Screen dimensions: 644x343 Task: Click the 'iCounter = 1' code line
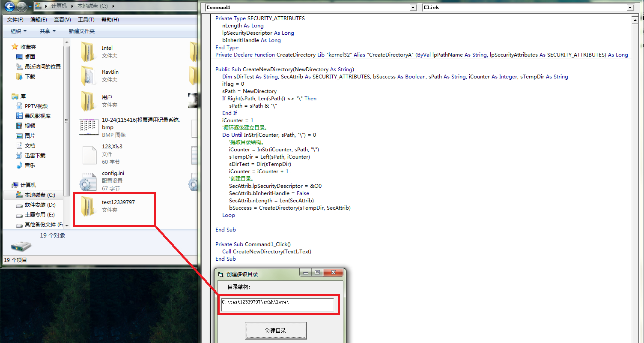(238, 120)
